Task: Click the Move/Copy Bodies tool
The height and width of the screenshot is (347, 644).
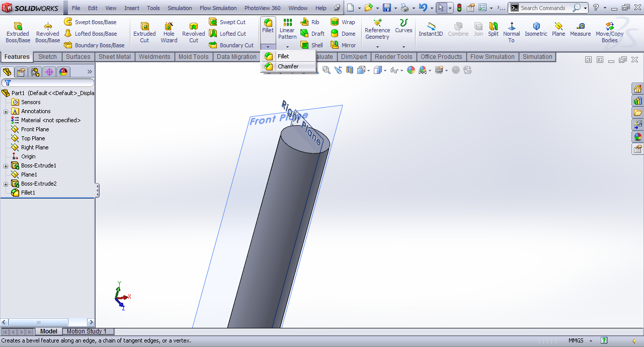Action: pyautogui.click(x=609, y=33)
